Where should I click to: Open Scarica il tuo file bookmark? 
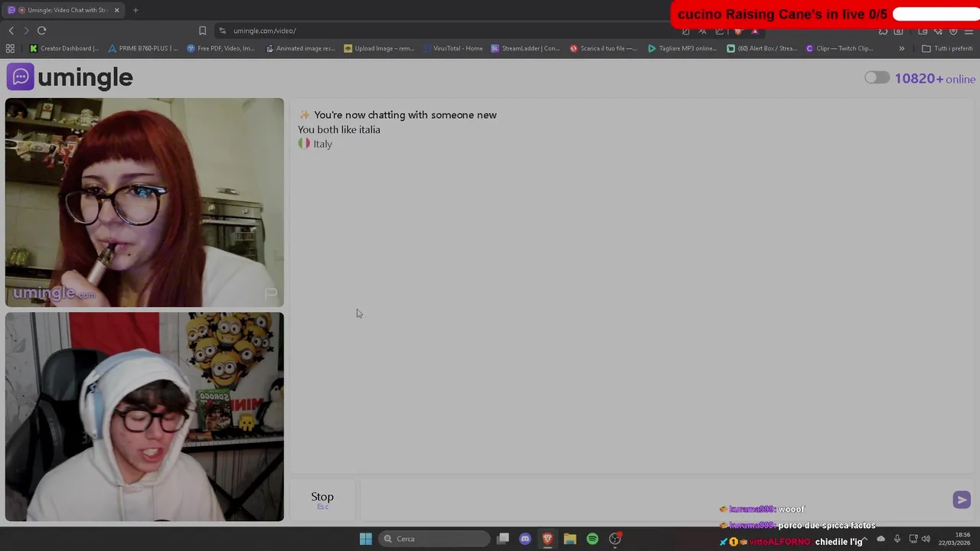coord(603,48)
